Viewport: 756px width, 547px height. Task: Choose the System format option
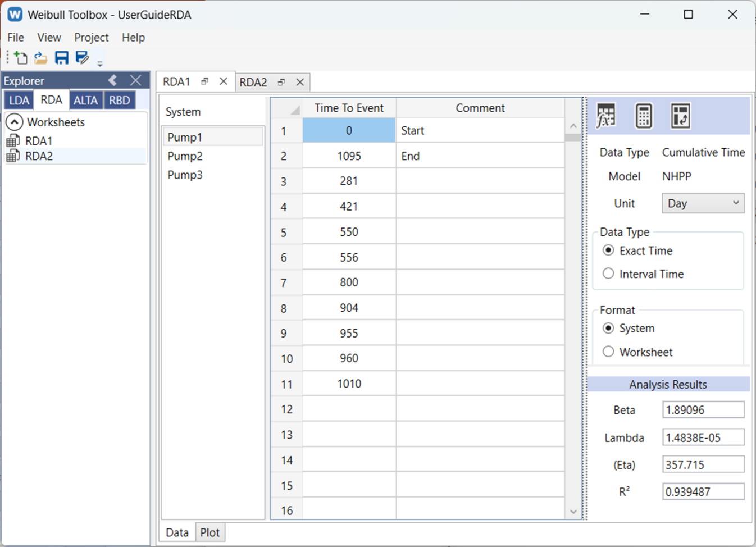608,328
